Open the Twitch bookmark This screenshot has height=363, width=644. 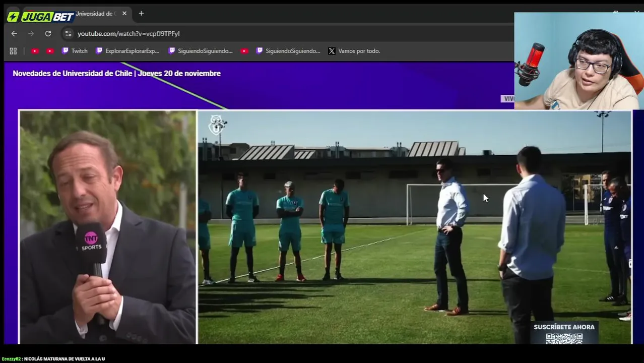[75, 51]
